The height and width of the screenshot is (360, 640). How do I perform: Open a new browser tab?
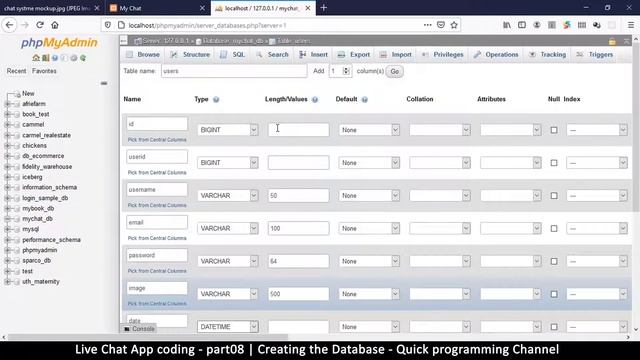324,8
